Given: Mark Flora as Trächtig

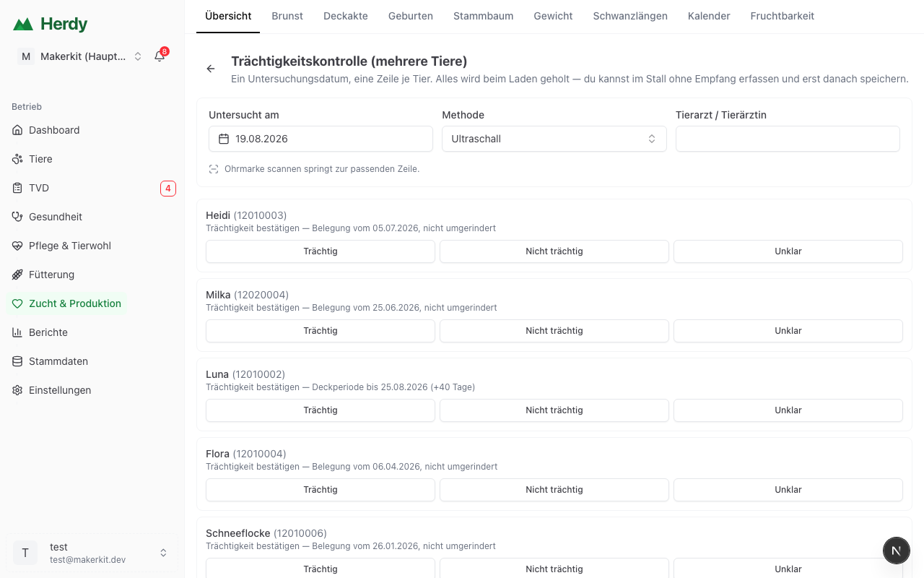Looking at the screenshot, I should 321,490.
